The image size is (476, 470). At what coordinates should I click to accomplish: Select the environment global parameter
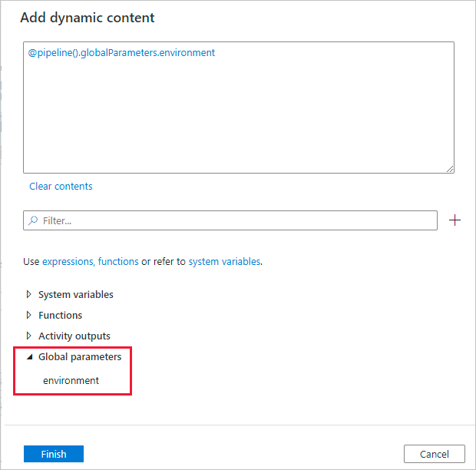(71, 380)
